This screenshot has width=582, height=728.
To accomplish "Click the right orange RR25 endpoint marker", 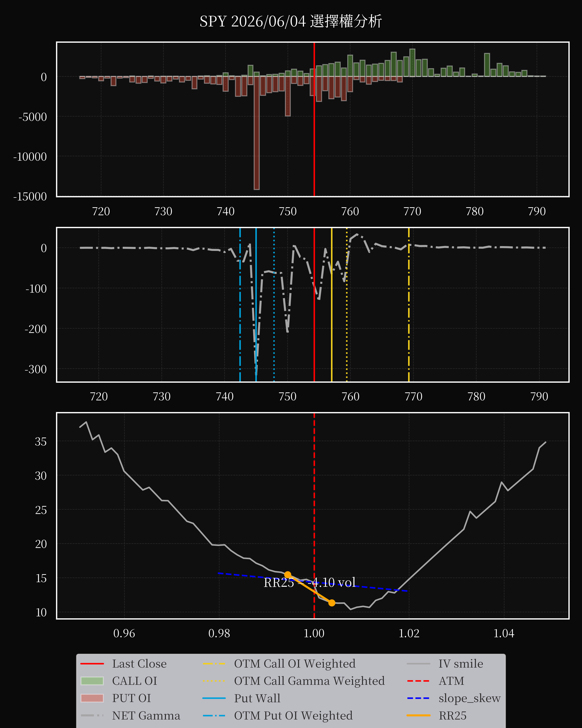I will [x=332, y=603].
